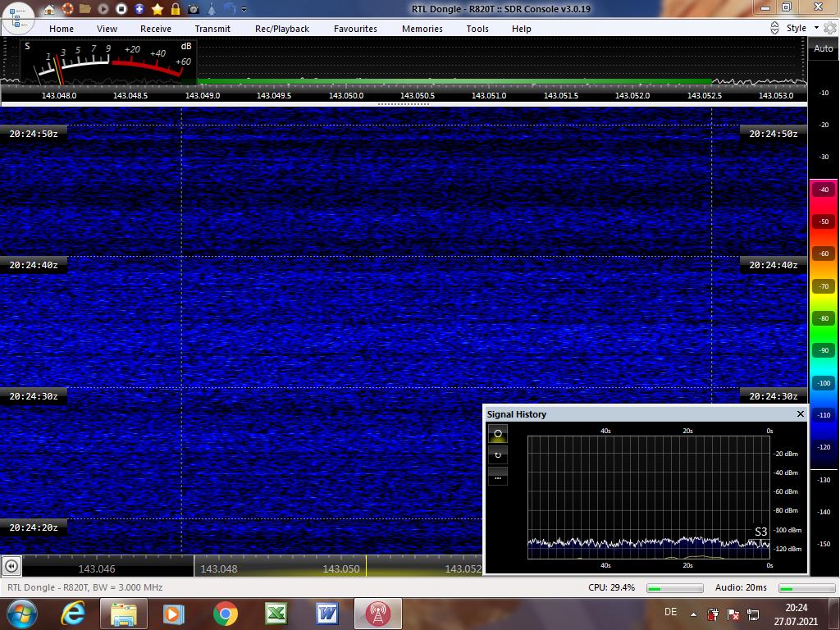This screenshot has height=630, width=840.
Task: Click the -40 marker on the colour scale
Action: tap(824, 189)
